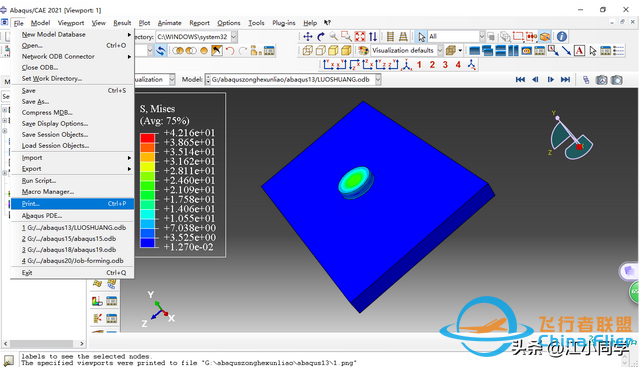Screen dimensions: 640x367
Task: Apply the isometric view icon
Action: (x=406, y=65)
